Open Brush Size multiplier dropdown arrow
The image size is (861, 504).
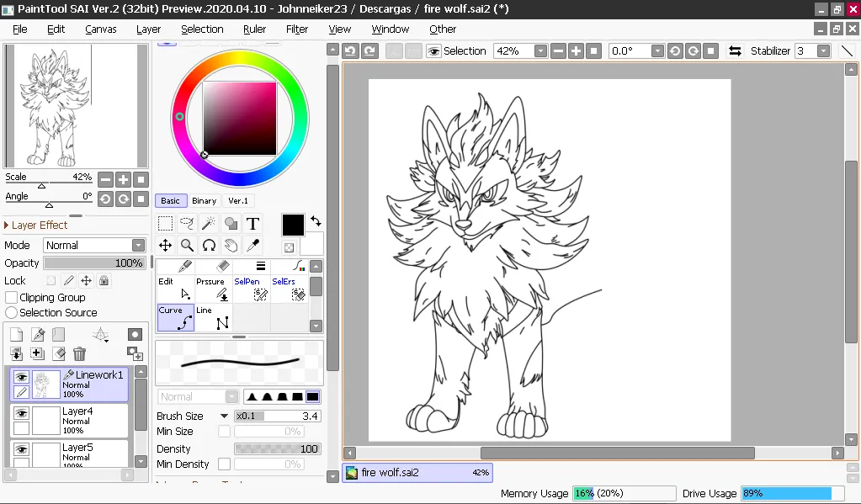tap(224, 416)
